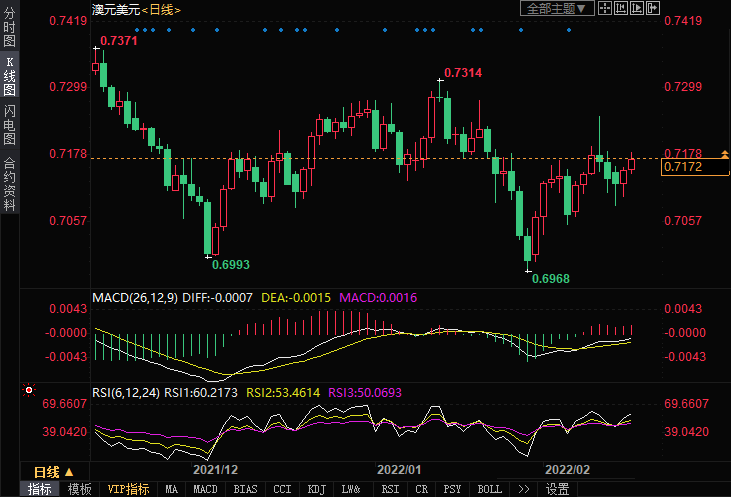Toggle the BOLL indicator

click(489, 489)
